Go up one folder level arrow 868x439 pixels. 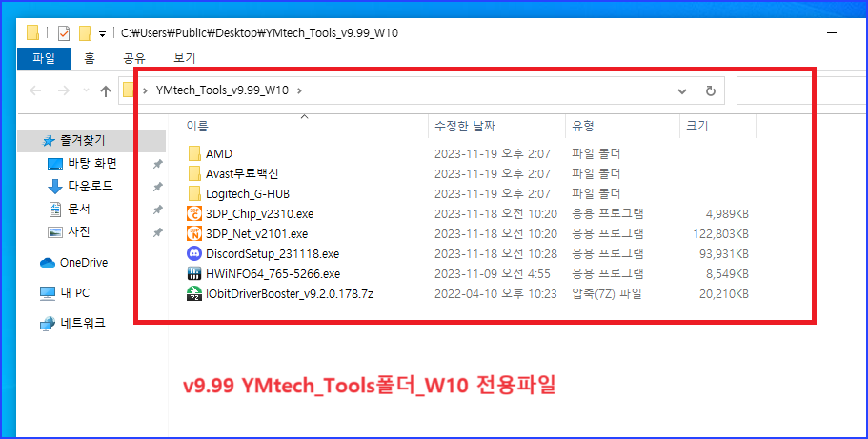click(105, 90)
